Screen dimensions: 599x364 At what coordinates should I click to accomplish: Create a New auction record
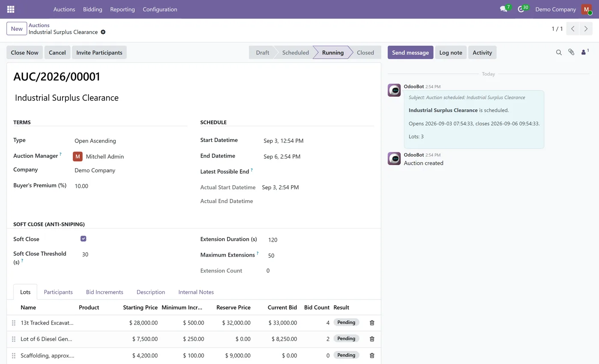[17, 29]
